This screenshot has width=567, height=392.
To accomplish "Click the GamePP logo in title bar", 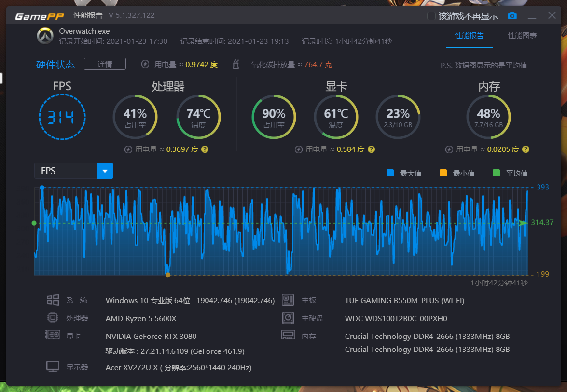I will 40,16.
